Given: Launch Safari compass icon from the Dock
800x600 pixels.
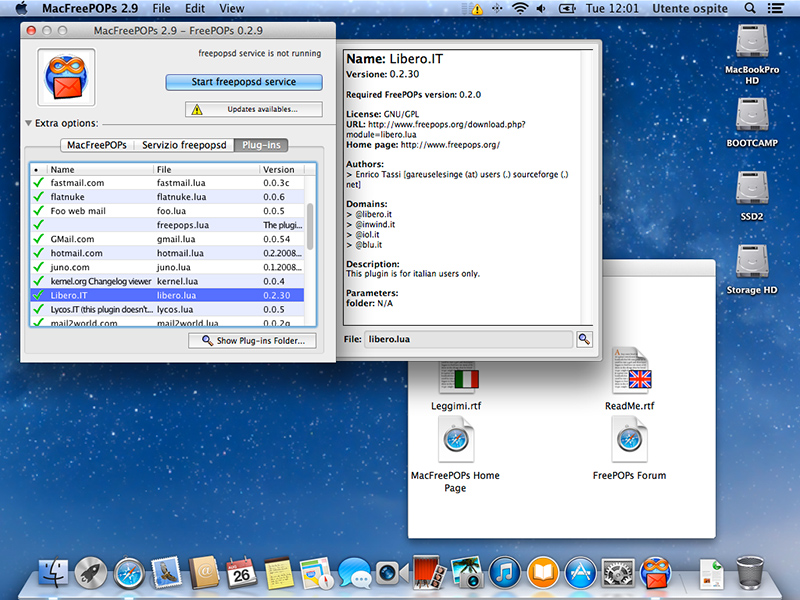Looking at the screenshot, I should click(x=129, y=572).
